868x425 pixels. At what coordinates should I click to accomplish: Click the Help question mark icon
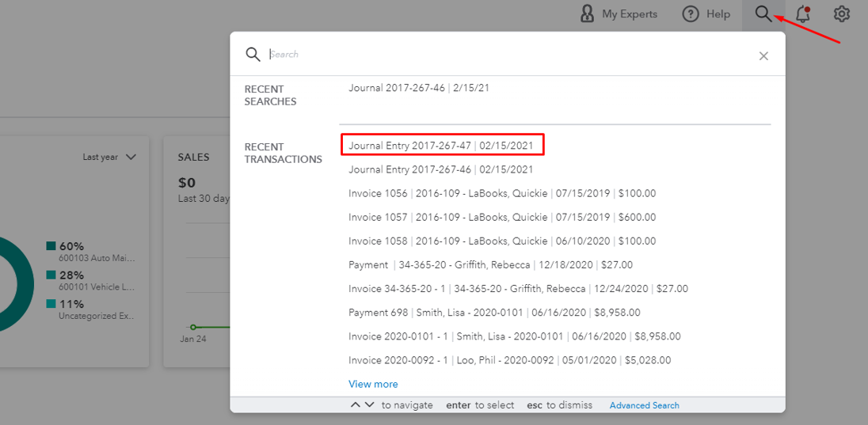691,13
